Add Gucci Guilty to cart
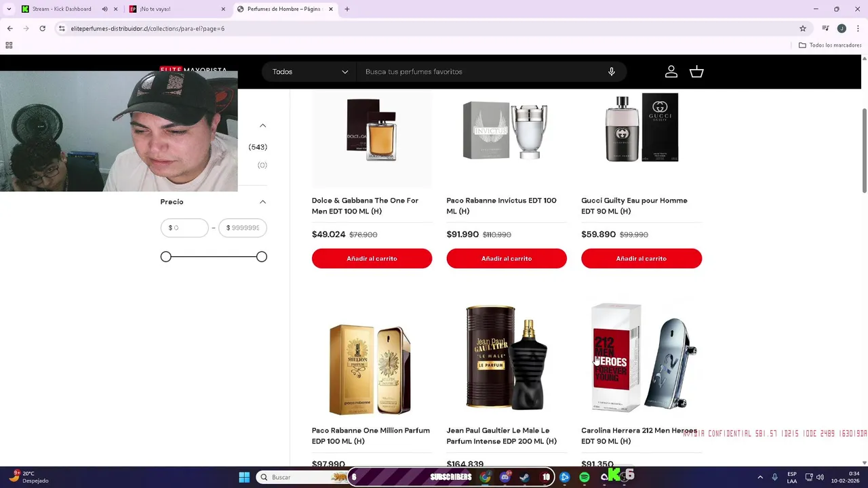Screen dimensions: 868x488 point(642,258)
